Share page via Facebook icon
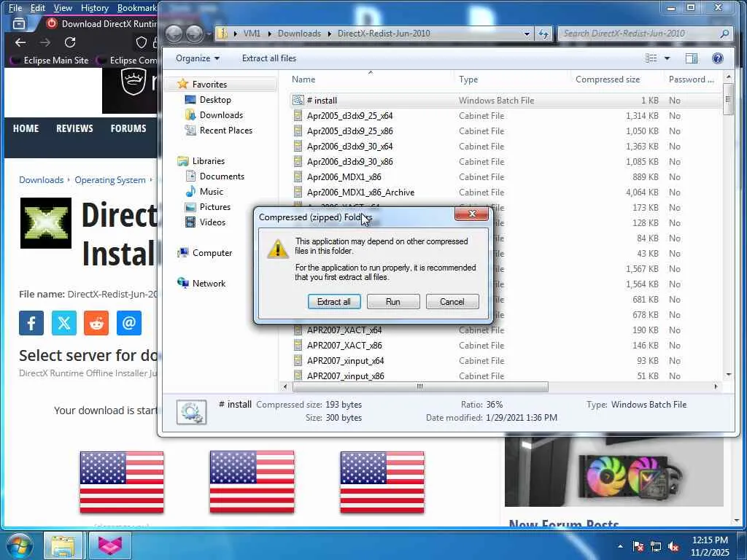This screenshot has width=747, height=560. [x=31, y=323]
